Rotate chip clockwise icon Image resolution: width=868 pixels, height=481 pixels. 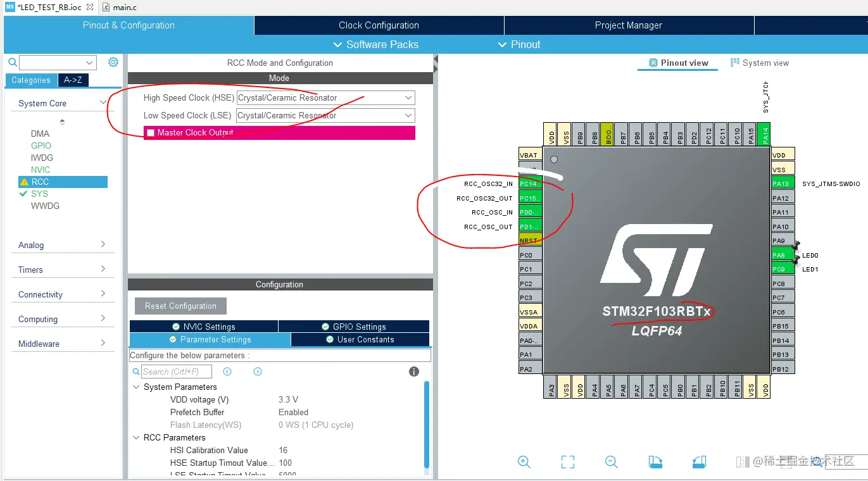coord(655,462)
